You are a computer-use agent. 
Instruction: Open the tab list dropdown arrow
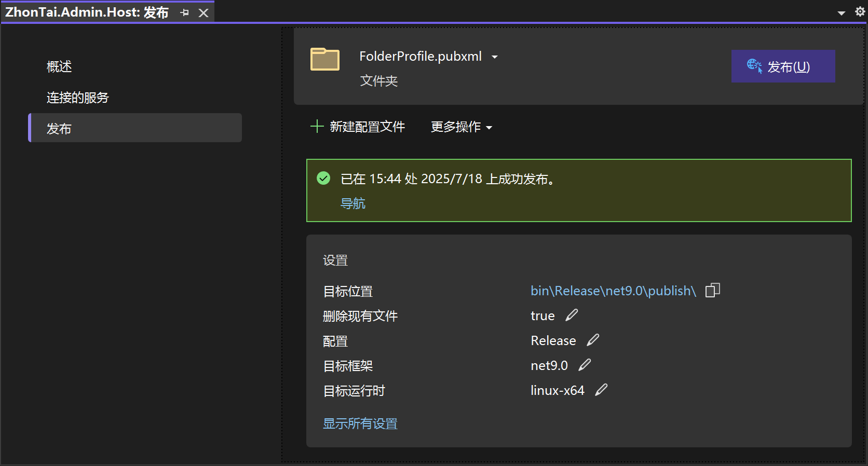coord(842,13)
